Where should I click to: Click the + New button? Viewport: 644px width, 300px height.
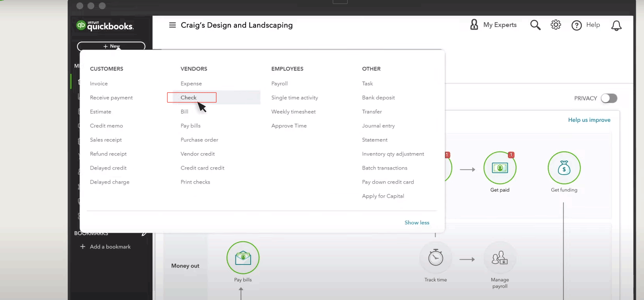pos(111,46)
